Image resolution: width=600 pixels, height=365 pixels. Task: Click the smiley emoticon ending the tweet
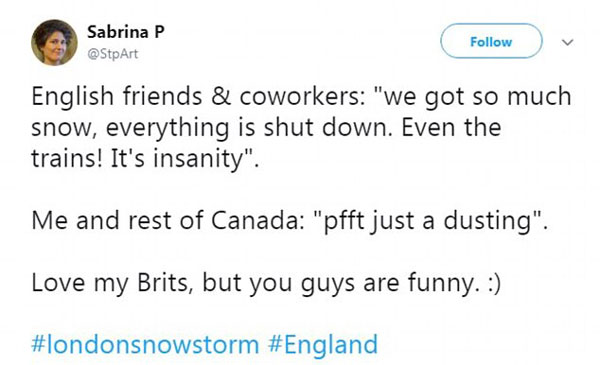pos(492,284)
